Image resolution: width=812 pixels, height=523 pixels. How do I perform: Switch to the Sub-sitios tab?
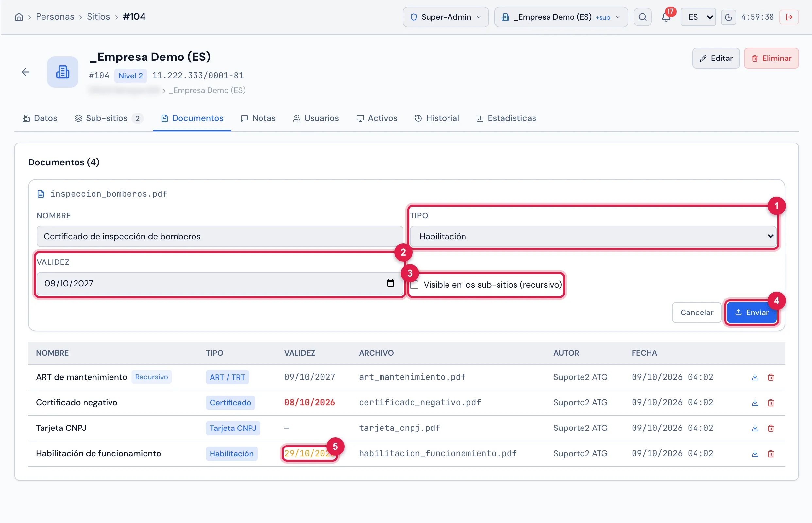[109, 118]
